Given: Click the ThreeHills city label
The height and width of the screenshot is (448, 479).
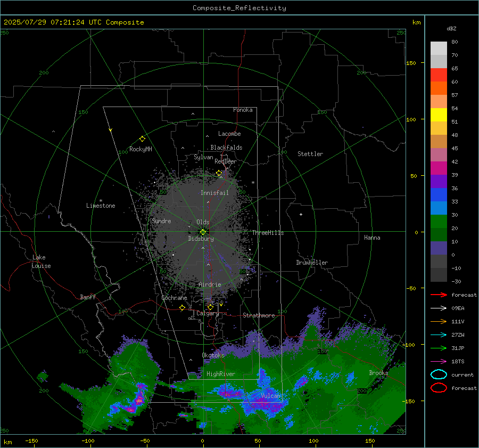Looking at the screenshot, I should click(x=268, y=233).
